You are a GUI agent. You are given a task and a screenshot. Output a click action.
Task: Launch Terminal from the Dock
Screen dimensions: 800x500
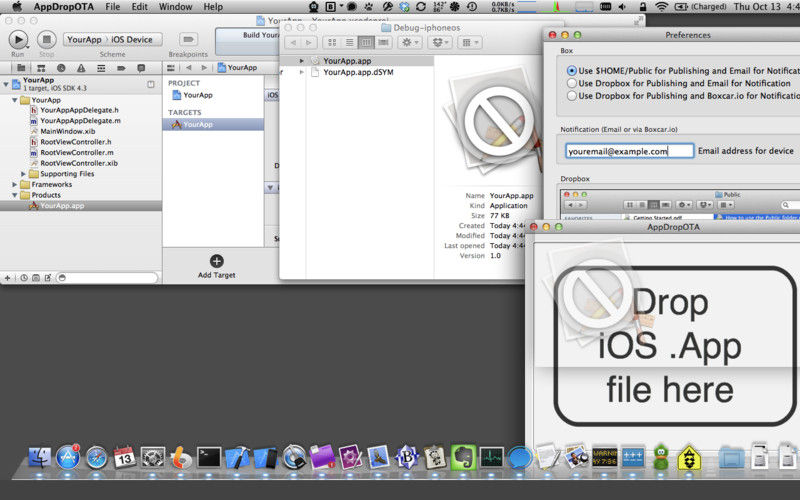click(209, 458)
